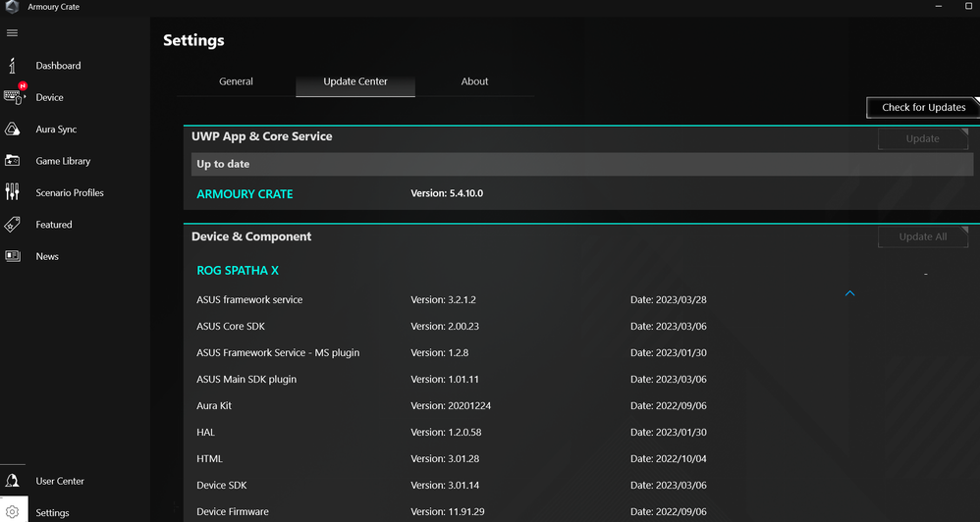980x522 pixels.
Task: Click the Settings gear icon
Action: 12,512
